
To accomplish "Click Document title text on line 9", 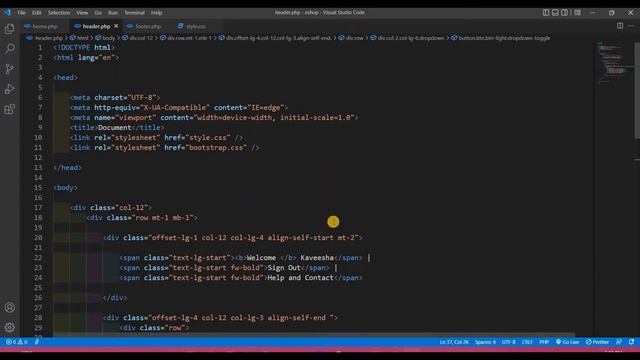I will pos(115,128).
